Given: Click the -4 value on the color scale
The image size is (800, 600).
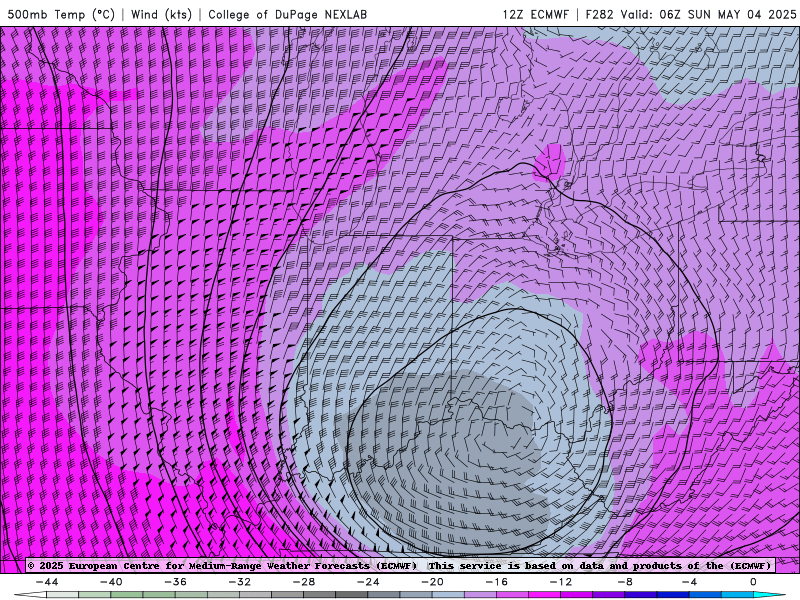Looking at the screenshot, I should click(690, 582).
